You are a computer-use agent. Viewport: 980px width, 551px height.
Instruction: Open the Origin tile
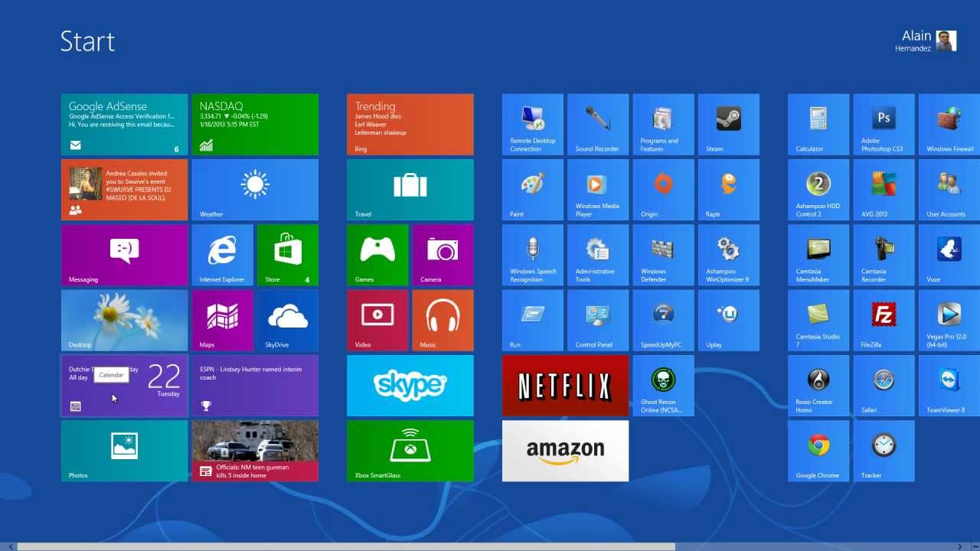[x=664, y=190]
